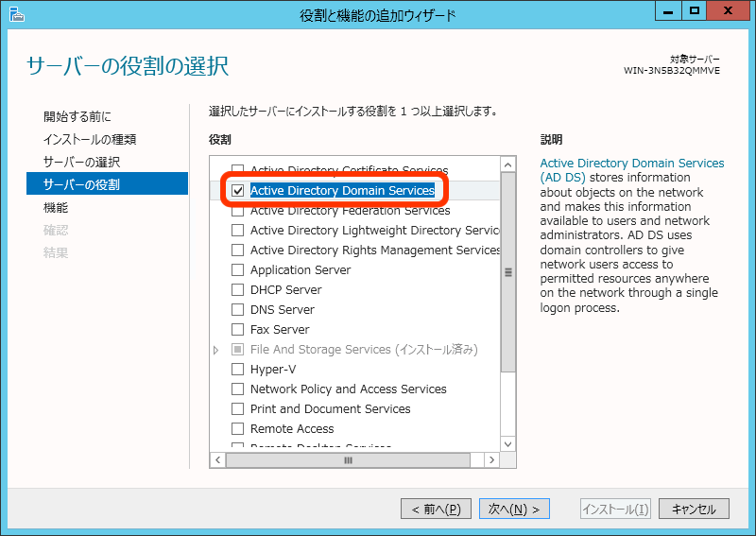
Task: Click the roles list scroll down arrow
Action: [507, 444]
